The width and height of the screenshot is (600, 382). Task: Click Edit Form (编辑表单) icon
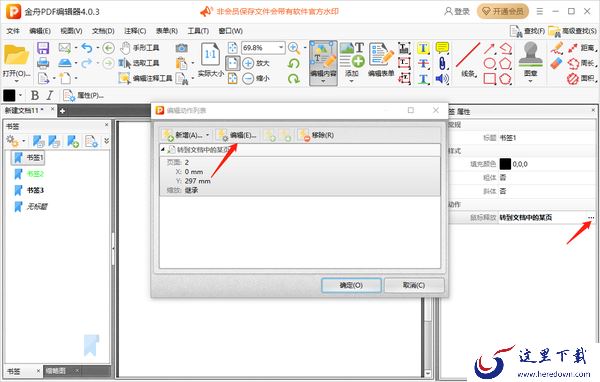(381, 59)
